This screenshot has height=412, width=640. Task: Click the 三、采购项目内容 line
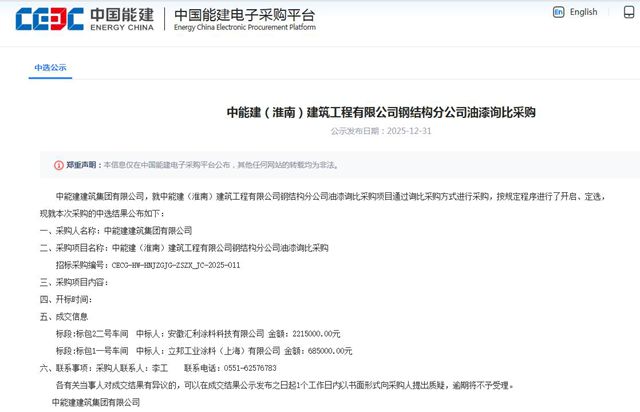coord(74,282)
